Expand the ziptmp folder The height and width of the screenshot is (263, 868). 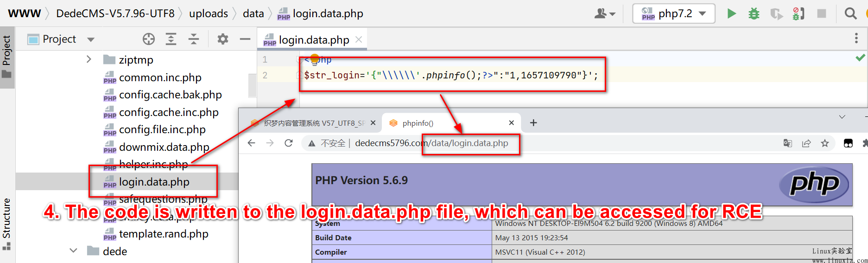[89, 59]
